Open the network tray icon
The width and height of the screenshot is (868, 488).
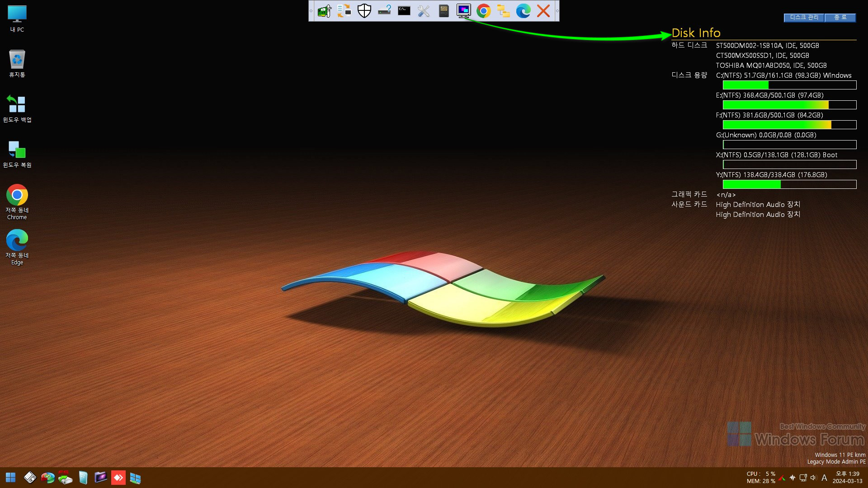click(x=803, y=478)
